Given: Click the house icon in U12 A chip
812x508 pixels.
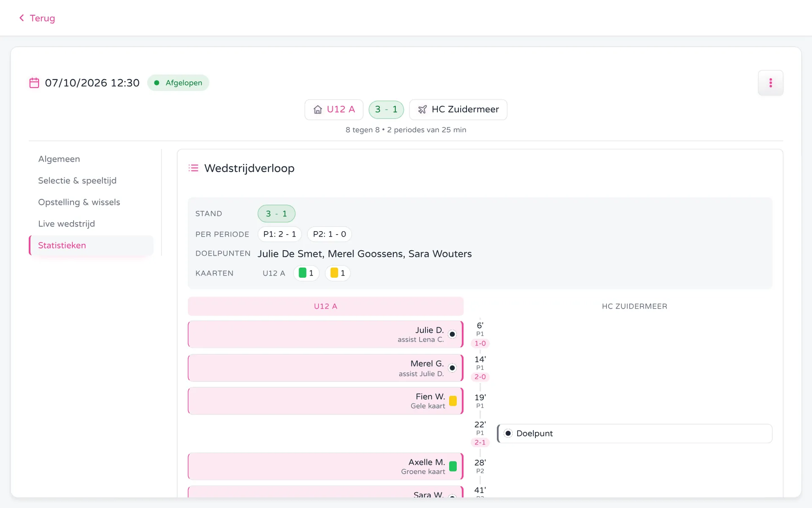Looking at the screenshot, I should pyautogui.click(x=318, y=110).
